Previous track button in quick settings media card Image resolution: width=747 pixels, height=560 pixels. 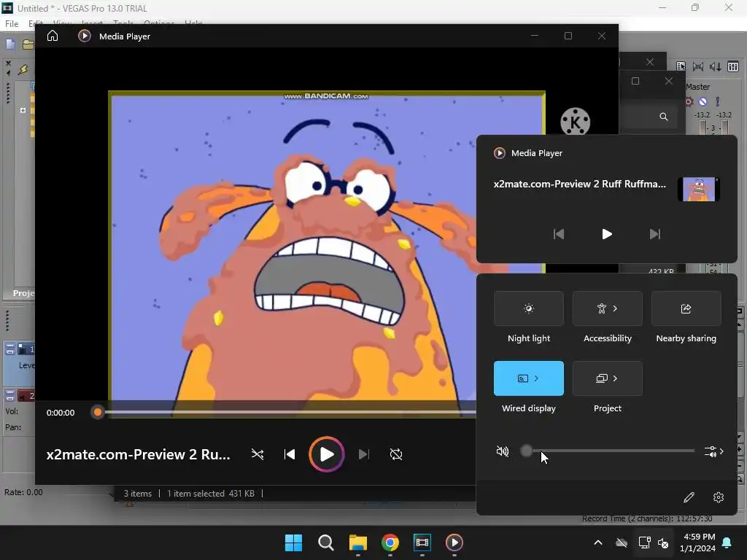pyautogui.click(x=559, y=234)
